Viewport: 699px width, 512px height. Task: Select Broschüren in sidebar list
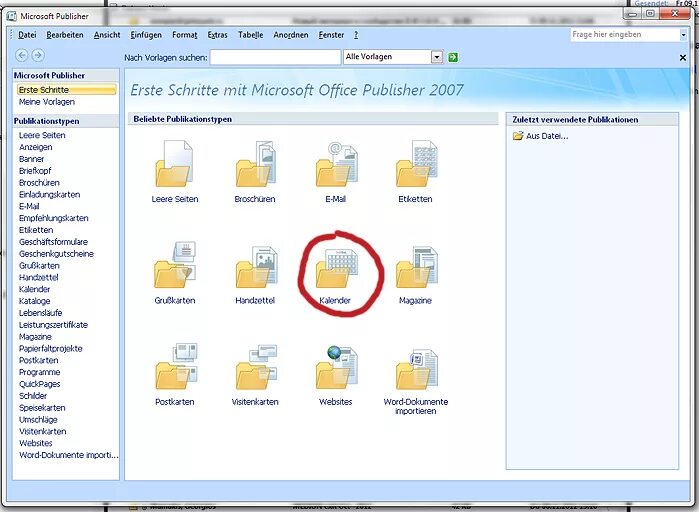[39, 183]
